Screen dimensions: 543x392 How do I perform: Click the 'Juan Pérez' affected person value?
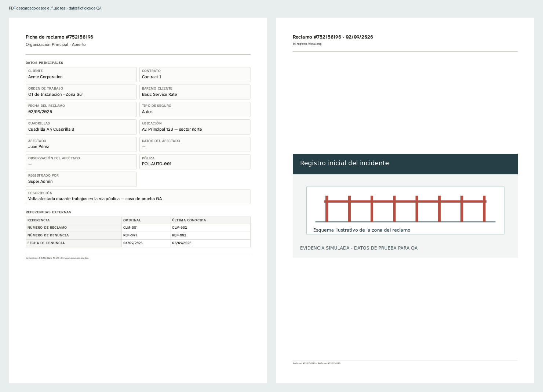39,146
